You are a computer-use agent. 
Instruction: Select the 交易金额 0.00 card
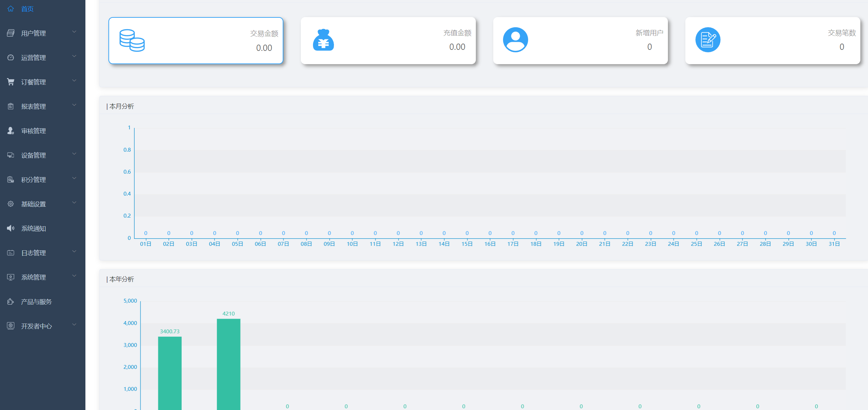pos(196,40)
